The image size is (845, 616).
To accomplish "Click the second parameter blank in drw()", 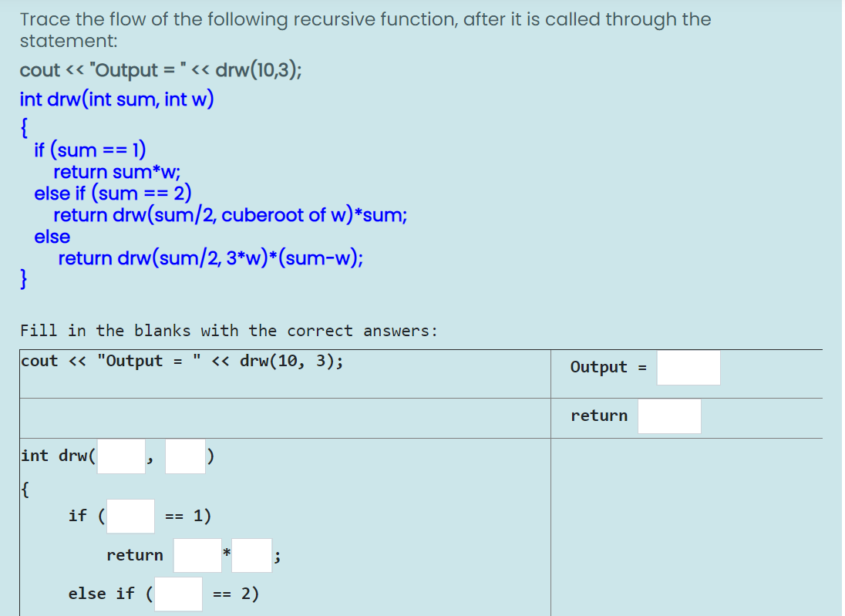I will point(185,456).
